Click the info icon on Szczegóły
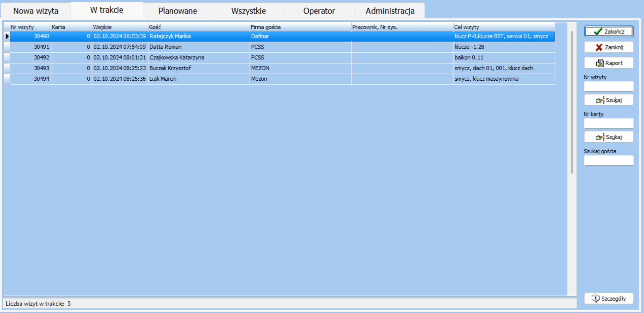 [595, 298]
